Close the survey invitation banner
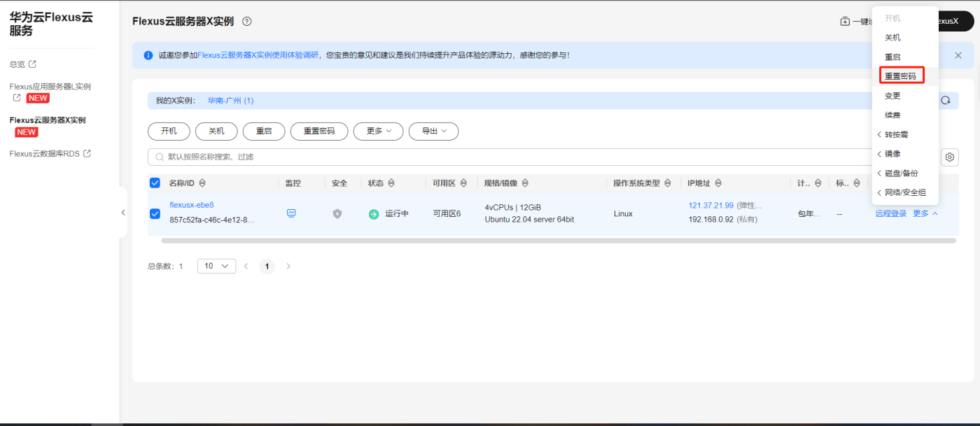 pos(958,55)
